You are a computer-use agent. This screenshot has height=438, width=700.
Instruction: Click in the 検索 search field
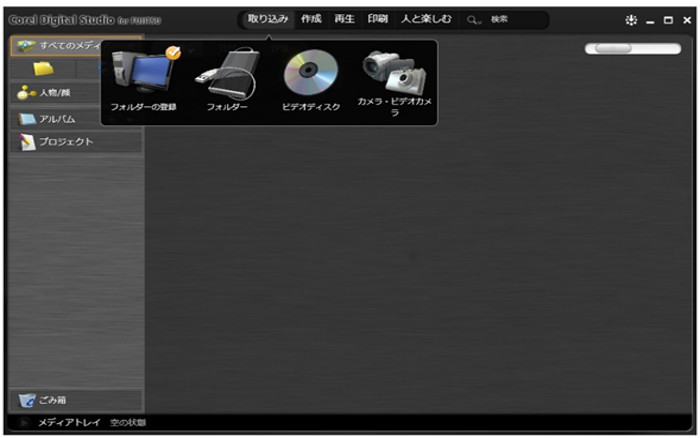click(x=515, y=20)
